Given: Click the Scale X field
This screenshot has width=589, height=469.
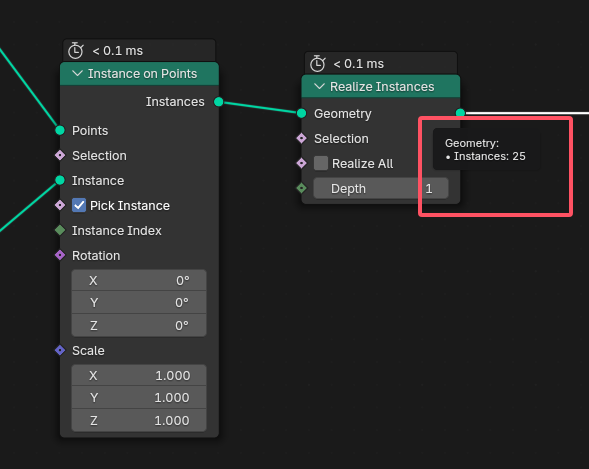Looking at the screenshot, I should coord(139,376).
